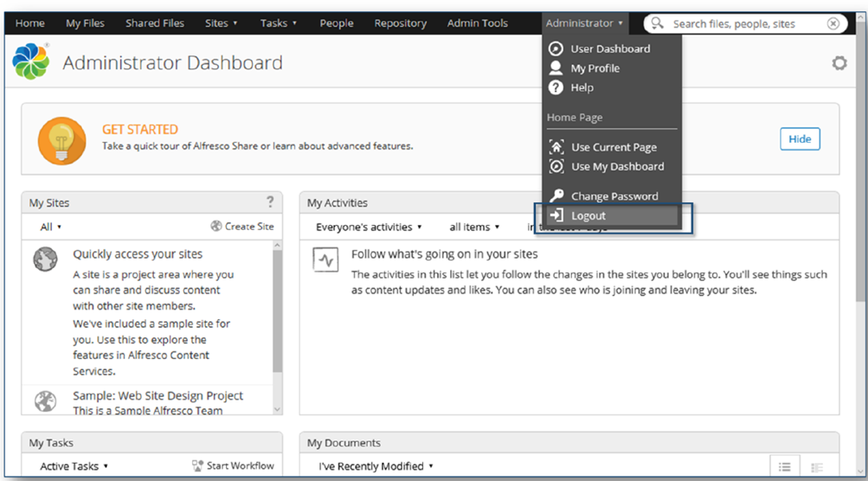Image resolution: width=868 pixels, height=481 pixels.
Task: Expand the Tasks dropdown in navbar
Action: pos(278,23)
